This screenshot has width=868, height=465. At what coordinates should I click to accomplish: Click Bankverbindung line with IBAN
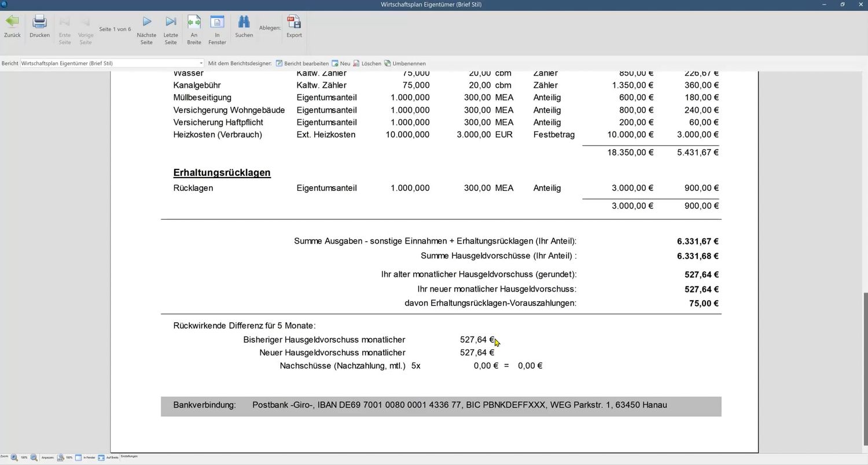pyautogui.click(x=441, y=406)
